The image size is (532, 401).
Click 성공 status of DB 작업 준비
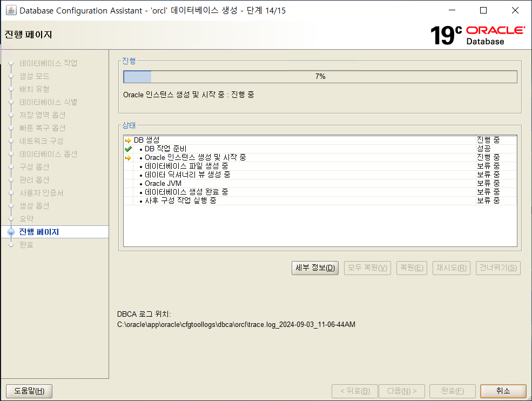click(483, 149)
